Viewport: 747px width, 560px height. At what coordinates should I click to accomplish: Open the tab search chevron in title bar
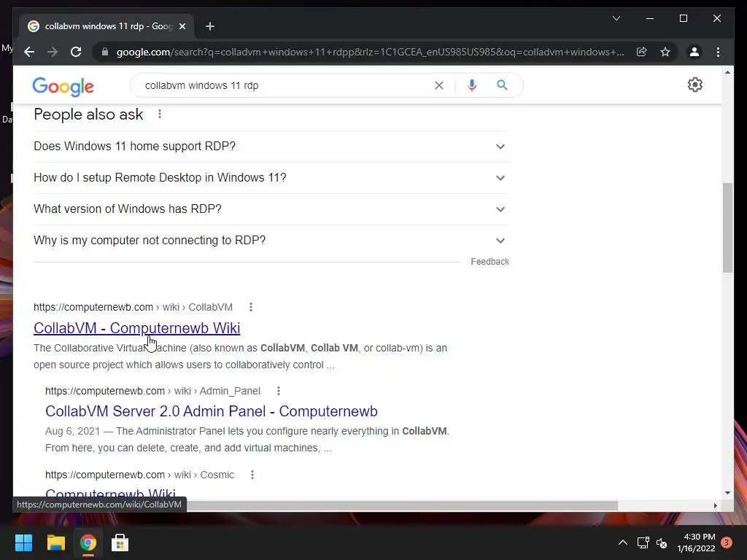(x=616, y=18)
